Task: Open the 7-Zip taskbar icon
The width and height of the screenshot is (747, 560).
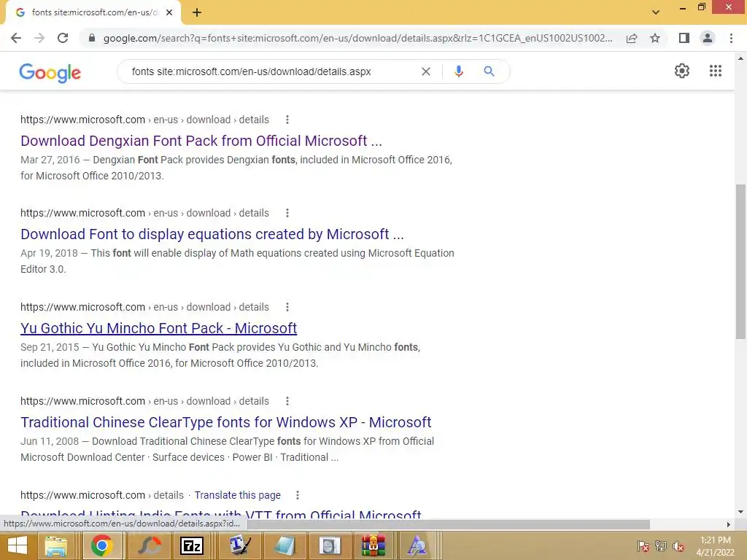Action: [x=192, y=546]
